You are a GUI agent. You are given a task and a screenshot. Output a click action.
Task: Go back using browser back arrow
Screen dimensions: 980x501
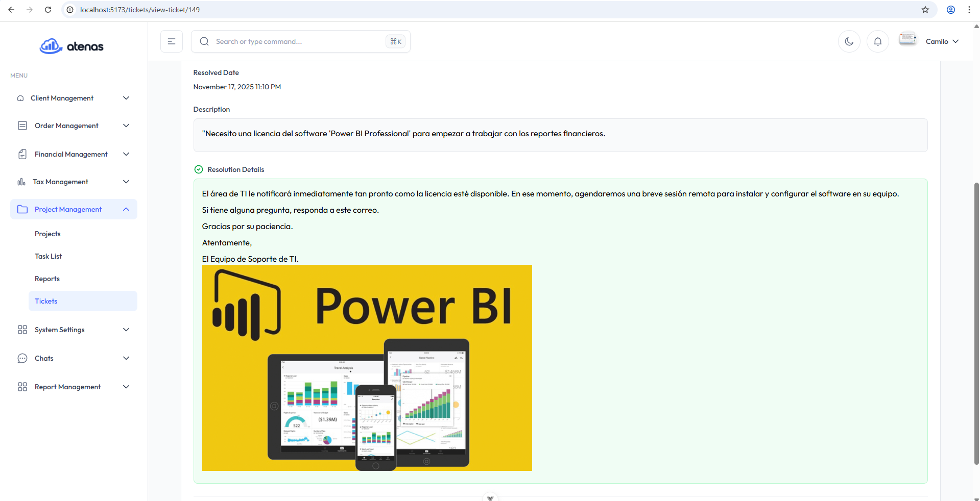point(11,10)
